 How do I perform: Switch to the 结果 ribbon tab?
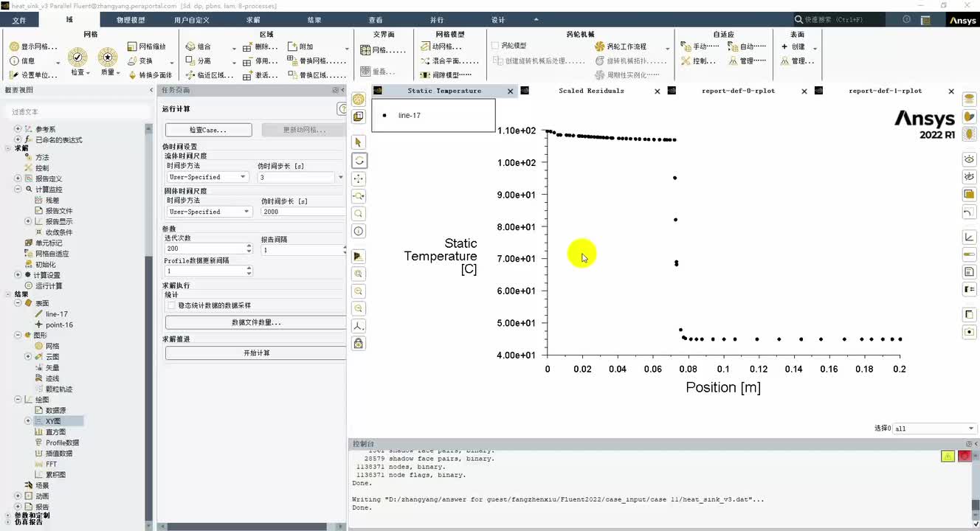[314, 21]
